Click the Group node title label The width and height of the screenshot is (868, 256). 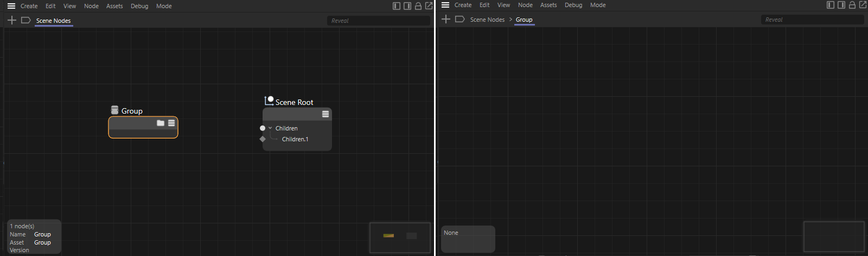click(132, 111)
